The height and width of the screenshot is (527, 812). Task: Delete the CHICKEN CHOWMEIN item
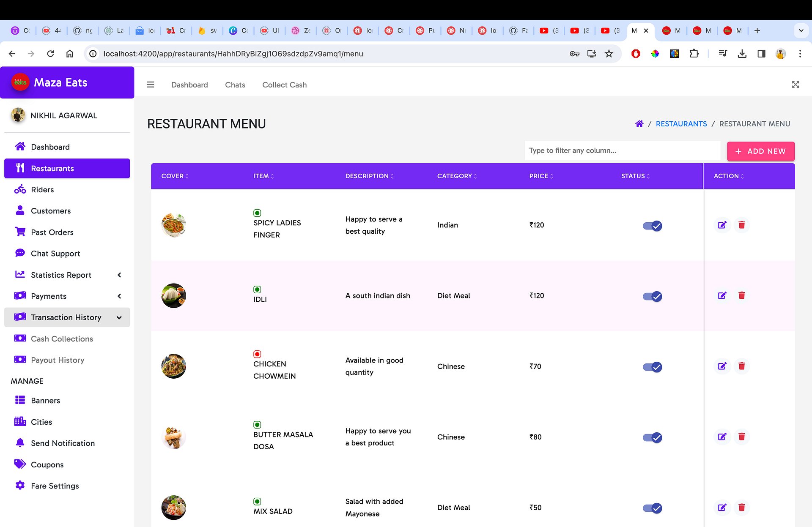(x=741, y=366)
